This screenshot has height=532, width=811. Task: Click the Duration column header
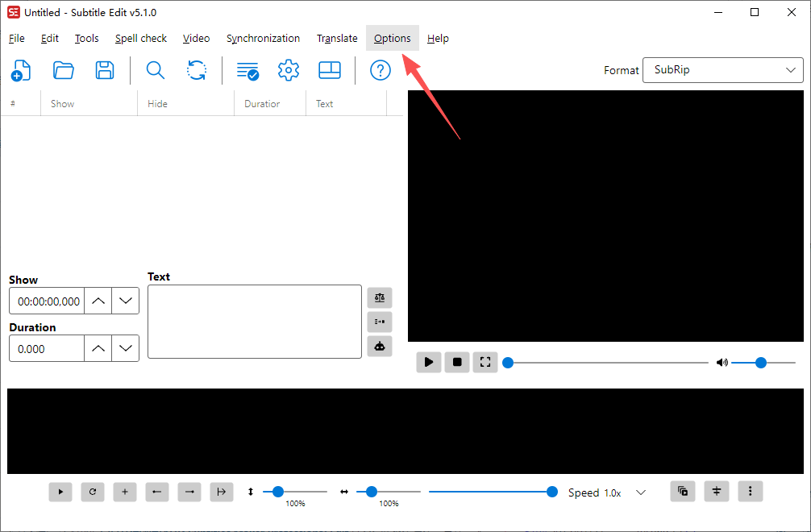(x=270, y=103)
